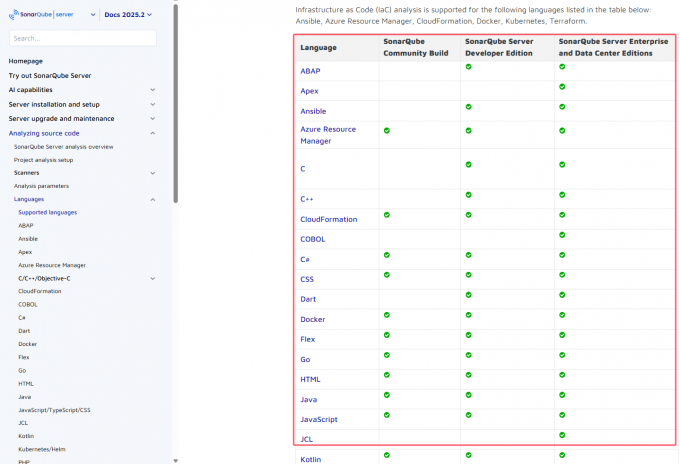Follow the C++ table link
This screenshot has height=464, width=680.
[x=307, y=199]
